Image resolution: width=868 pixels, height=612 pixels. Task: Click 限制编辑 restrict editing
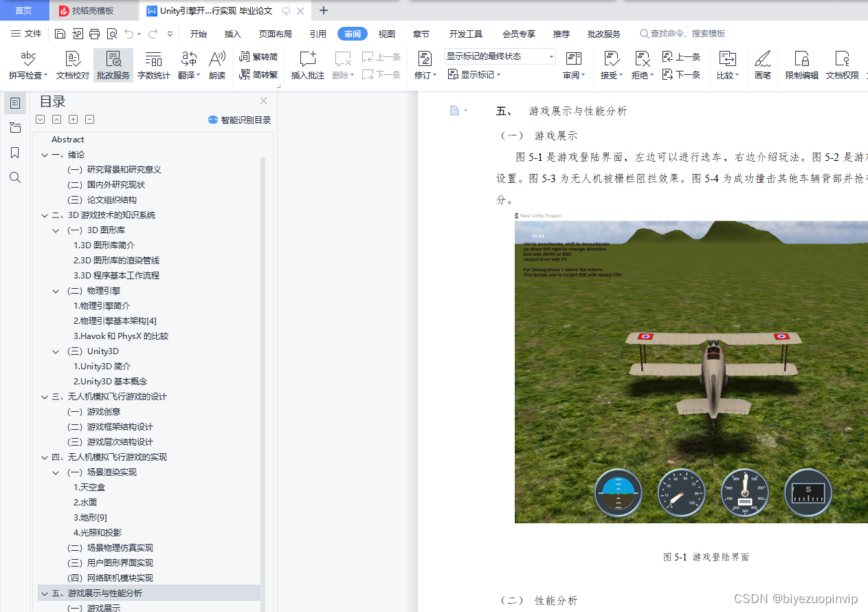point(802,66)
